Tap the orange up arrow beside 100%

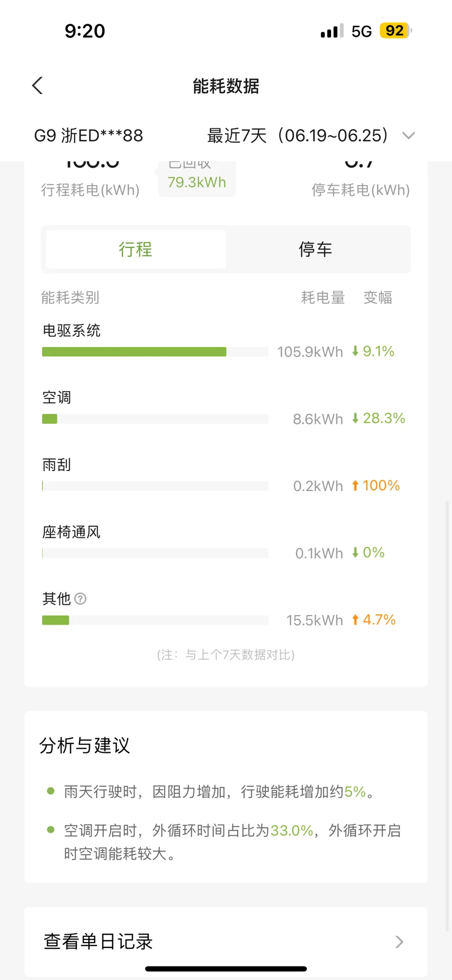click(x=355, y=486)
